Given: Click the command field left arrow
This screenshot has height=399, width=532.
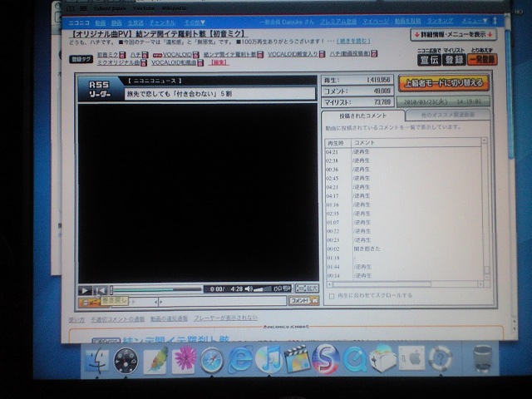Looking at the screenshot, I should click(155, 302).
